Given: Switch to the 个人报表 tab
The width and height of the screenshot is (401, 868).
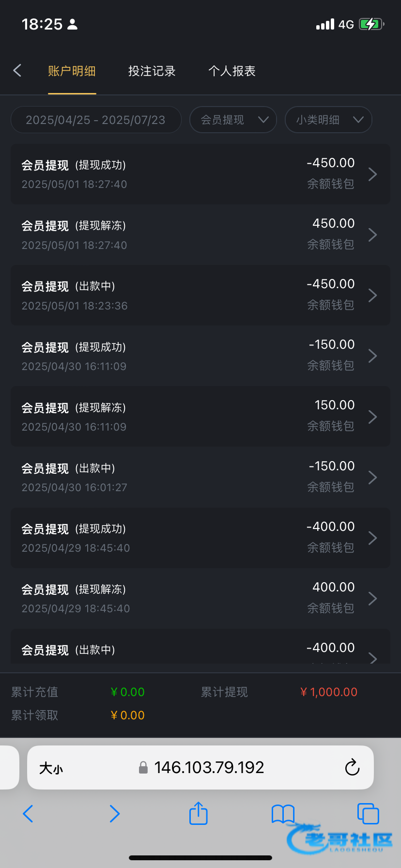Looking at the screenshot, I should pos(232,71).
